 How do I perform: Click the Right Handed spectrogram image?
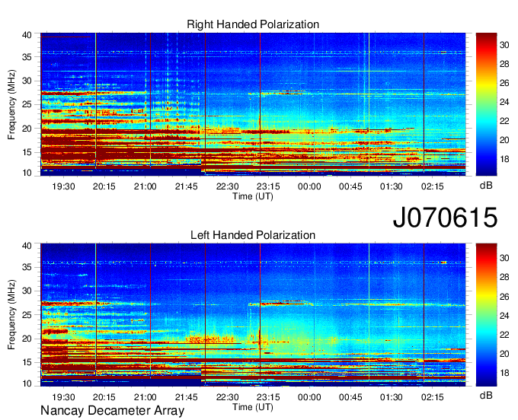(253, 104)
